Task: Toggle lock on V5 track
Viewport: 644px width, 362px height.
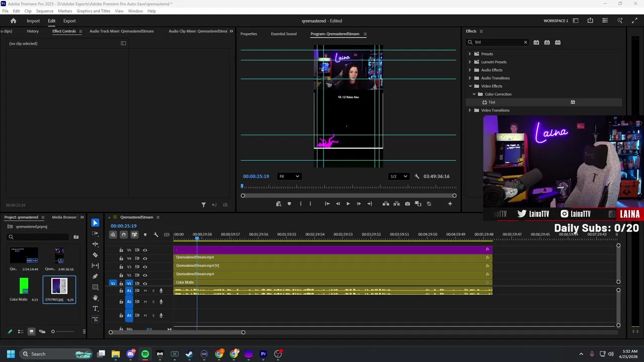Action: [121, 250]
